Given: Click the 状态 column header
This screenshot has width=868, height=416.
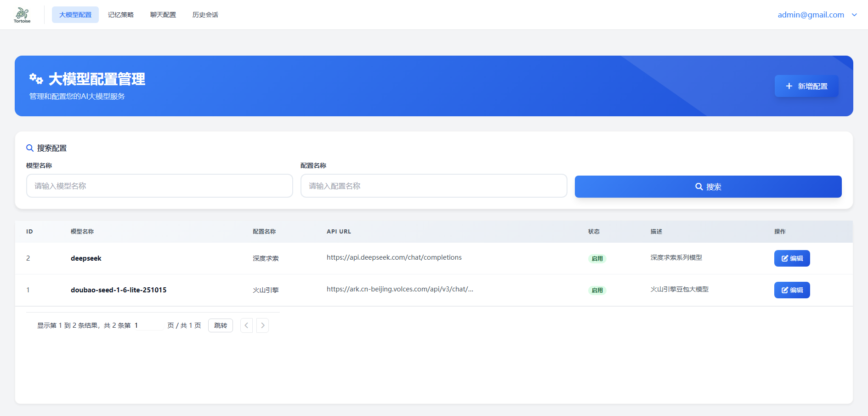Looking at the screenshot, I should tap(594, 232).
